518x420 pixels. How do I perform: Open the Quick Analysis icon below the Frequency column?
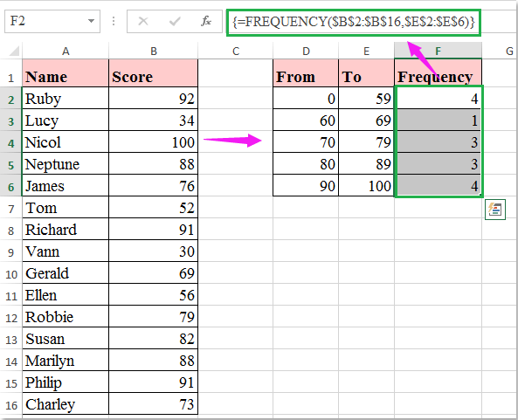pyautogui.click(x=495, y=210)
